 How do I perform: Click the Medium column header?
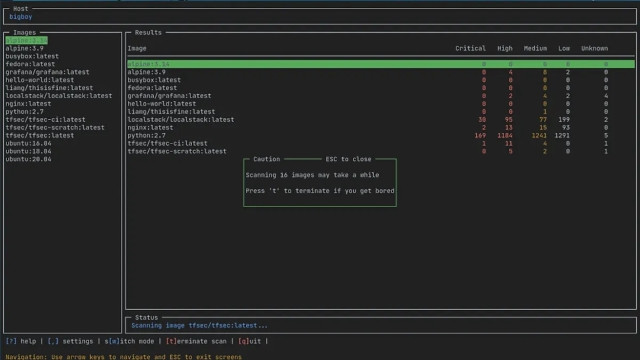click(535, 48)
